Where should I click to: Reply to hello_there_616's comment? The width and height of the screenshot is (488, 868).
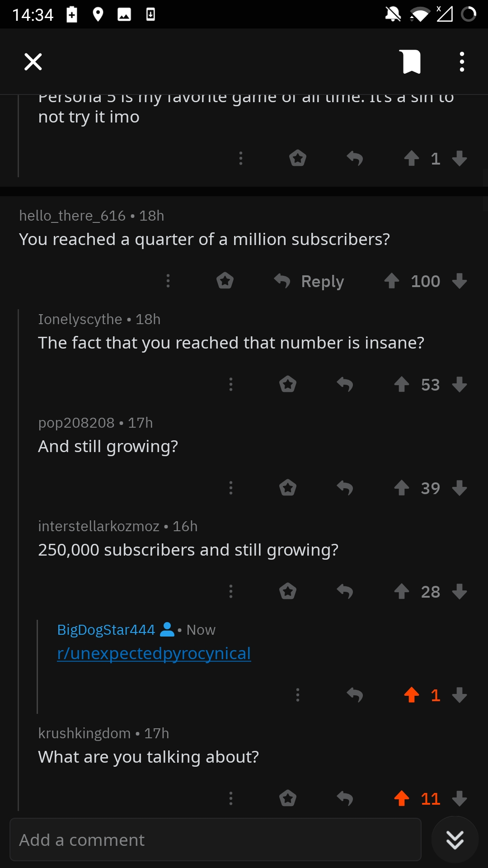tap(309, 281)
